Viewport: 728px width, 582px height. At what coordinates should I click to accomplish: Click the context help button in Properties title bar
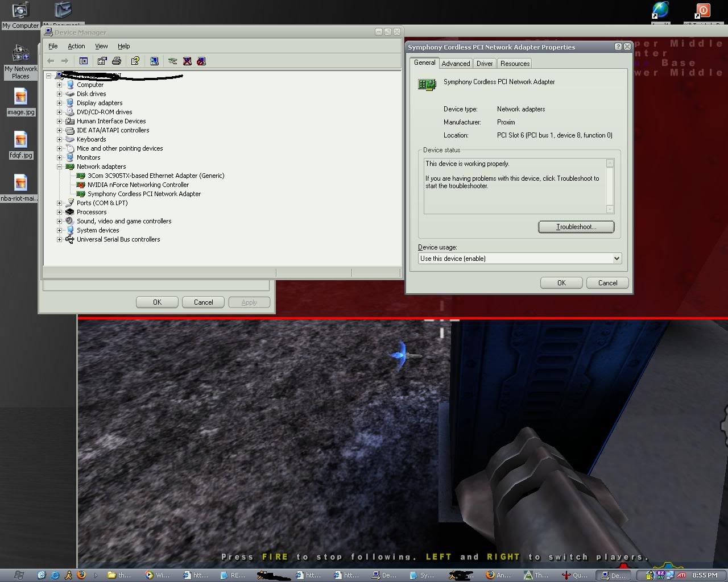(618, 47)
